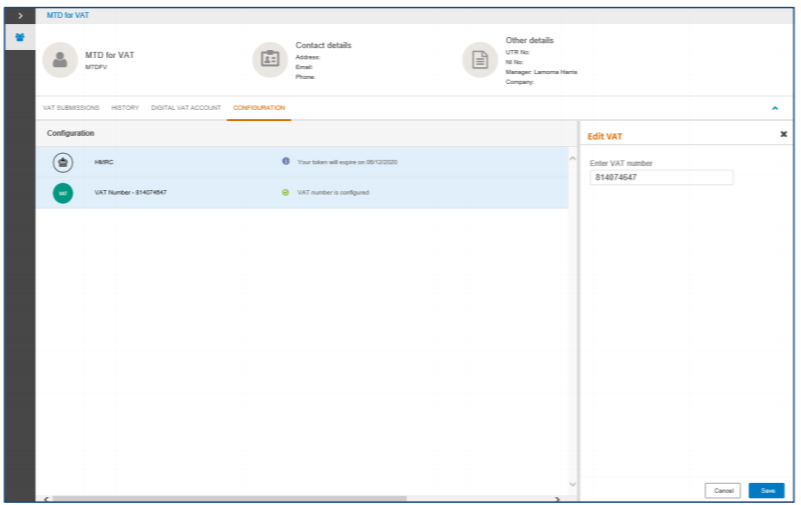Switch to the History tab
This screenshot has height=505, width=801.
(125, 108)
